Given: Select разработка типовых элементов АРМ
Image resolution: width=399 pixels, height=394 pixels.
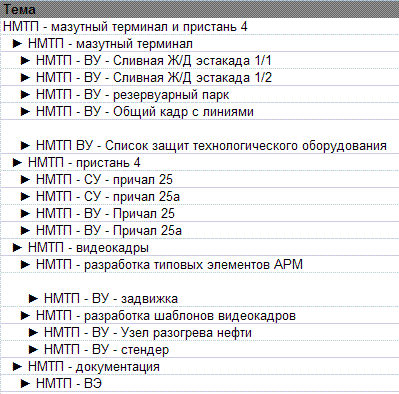Looking at the screenshot, I should coord(169,265).
